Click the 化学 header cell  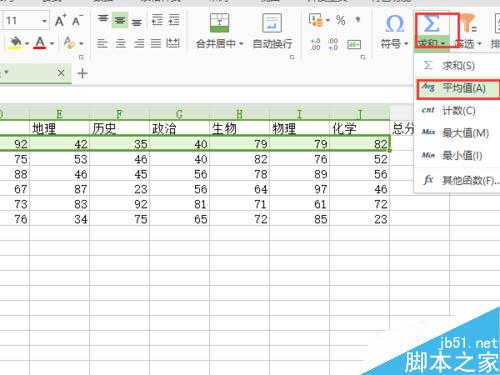(359, 128)
